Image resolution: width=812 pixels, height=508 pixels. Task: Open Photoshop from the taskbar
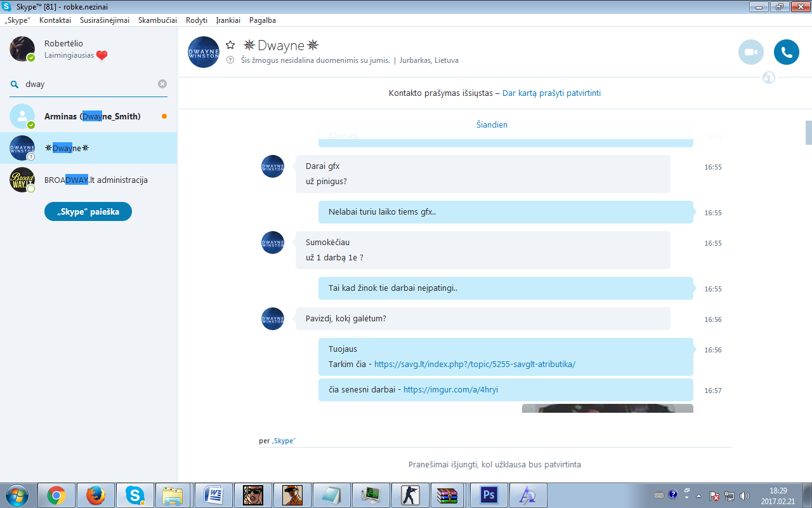coord(488,495)
